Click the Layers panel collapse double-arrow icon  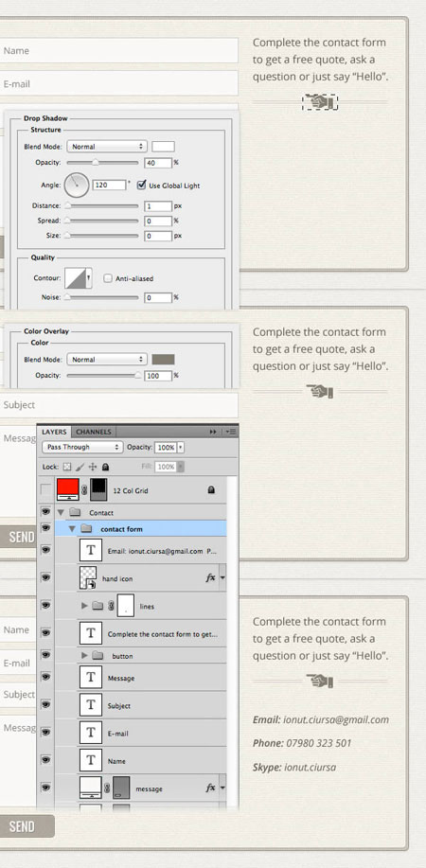click(x=212, y=432)
